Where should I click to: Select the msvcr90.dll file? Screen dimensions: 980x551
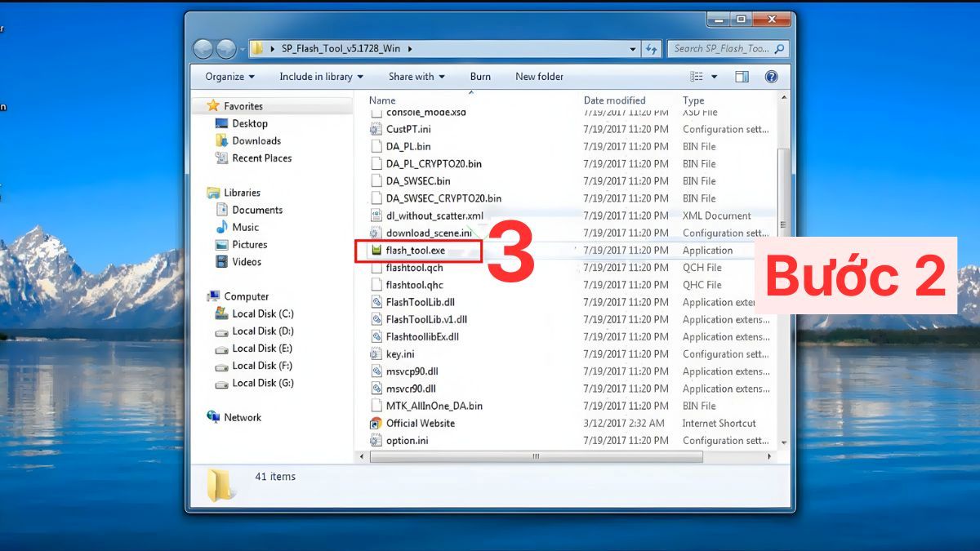coord(411,389)
